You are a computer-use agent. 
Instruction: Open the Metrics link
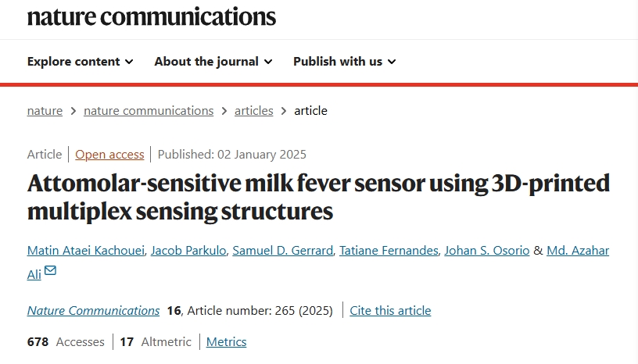226,342
